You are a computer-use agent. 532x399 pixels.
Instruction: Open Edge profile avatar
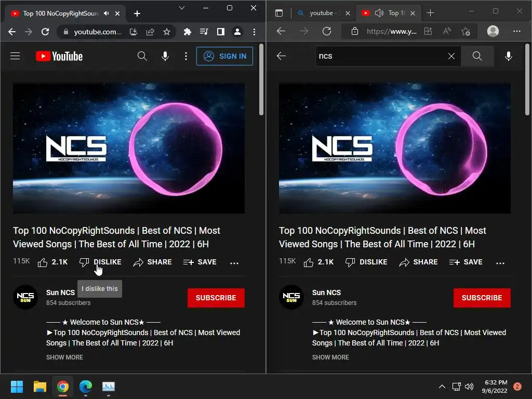click(493, 31)
